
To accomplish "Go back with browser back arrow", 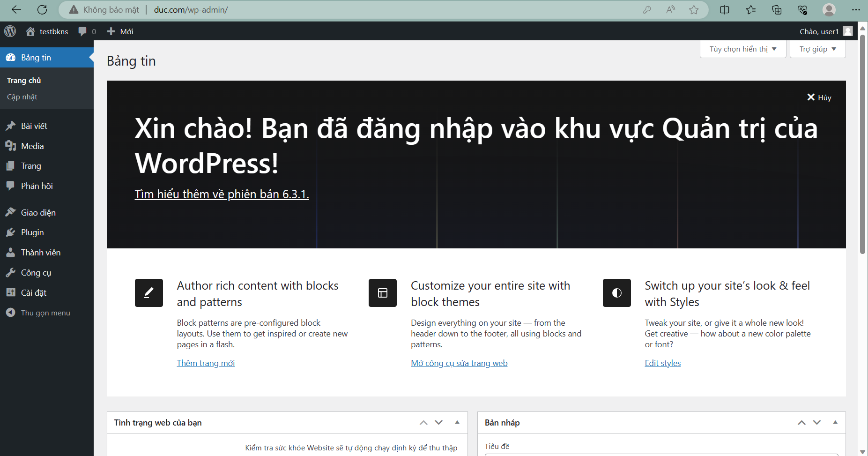I will click(16, 9).
